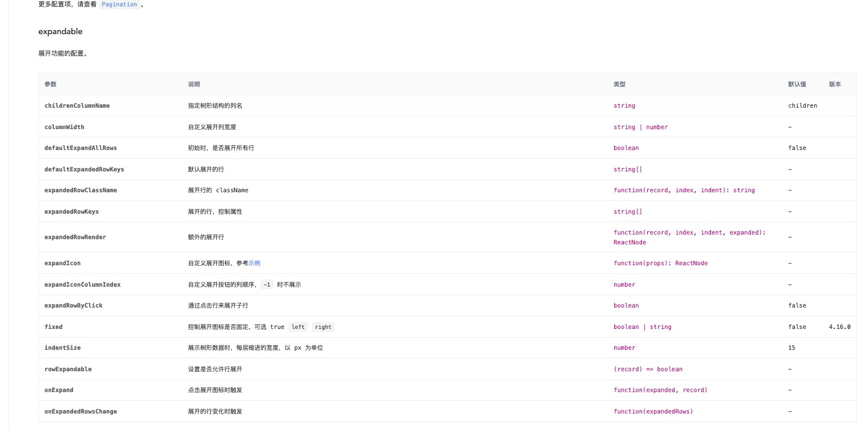868x428 pixels.
Task: Click the 版本 column header
Action: [x=835, y=84]
